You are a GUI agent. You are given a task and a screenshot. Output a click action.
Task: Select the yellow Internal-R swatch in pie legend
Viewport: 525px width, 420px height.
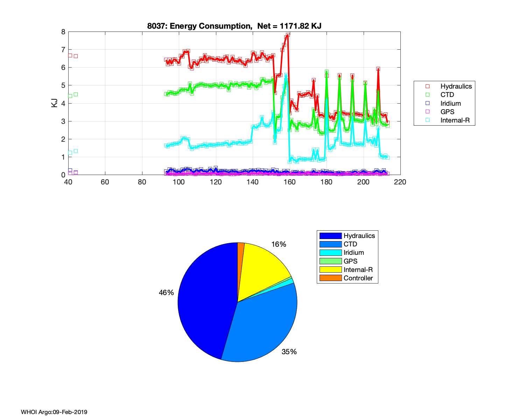point(330,269)
